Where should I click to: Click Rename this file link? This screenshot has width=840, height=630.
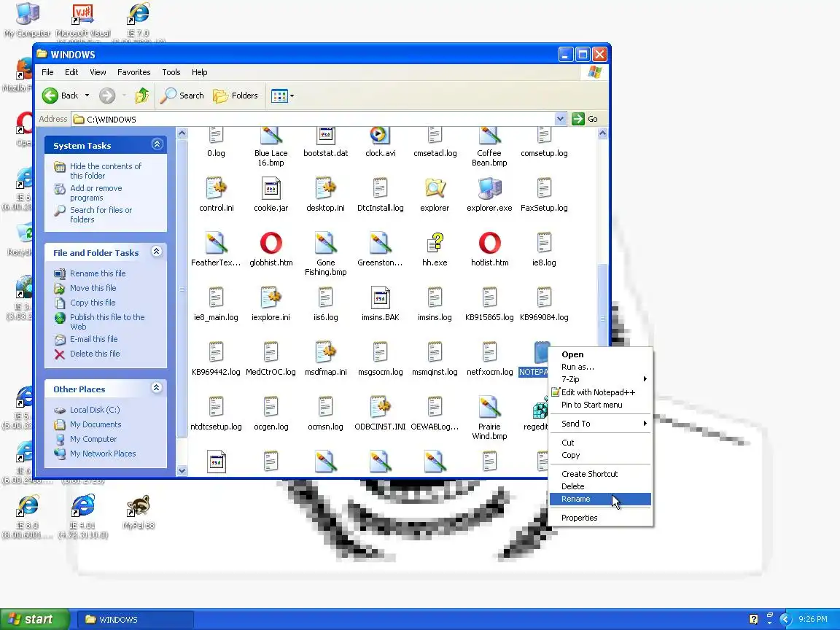coord(98,273)
